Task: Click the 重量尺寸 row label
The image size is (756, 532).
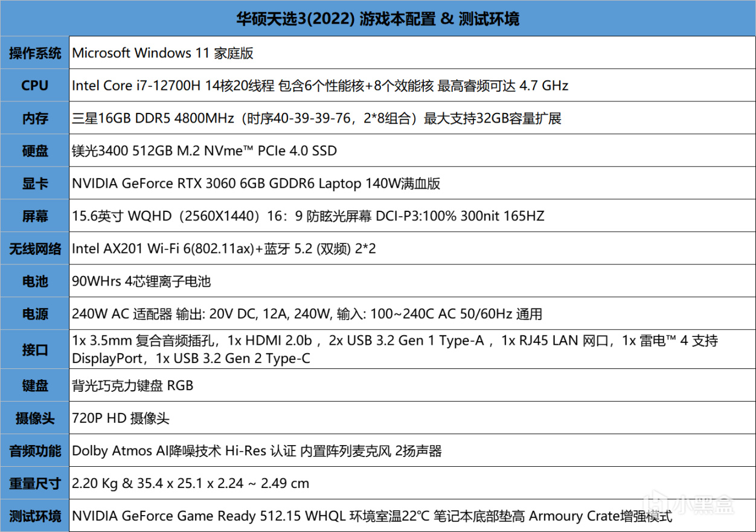Action: (35, 483)
